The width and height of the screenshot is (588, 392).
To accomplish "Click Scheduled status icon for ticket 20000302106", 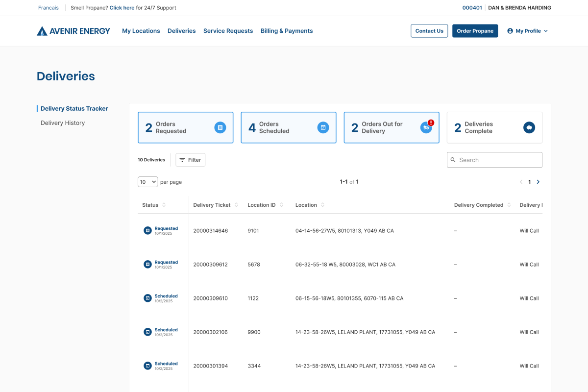I will 147,332.
